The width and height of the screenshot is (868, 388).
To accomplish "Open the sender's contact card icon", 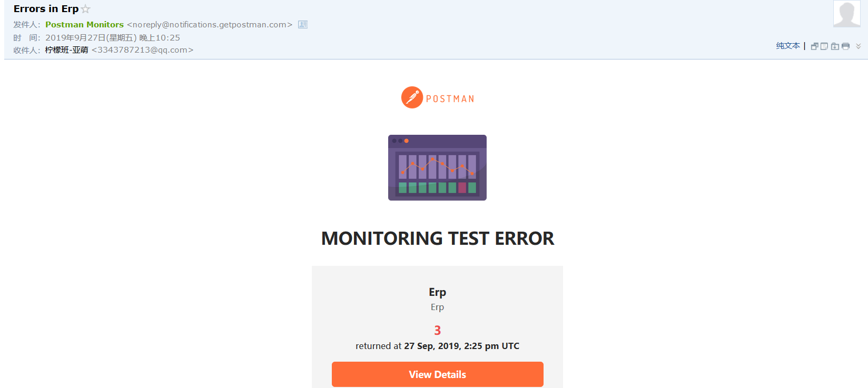I will pos(303,25).
